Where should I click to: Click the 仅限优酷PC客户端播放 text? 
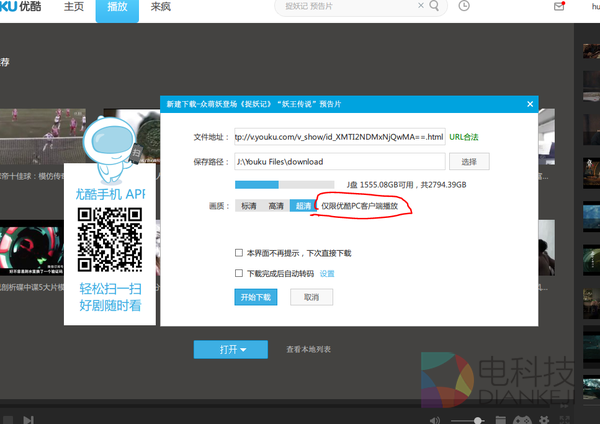[x=359, y=206]
